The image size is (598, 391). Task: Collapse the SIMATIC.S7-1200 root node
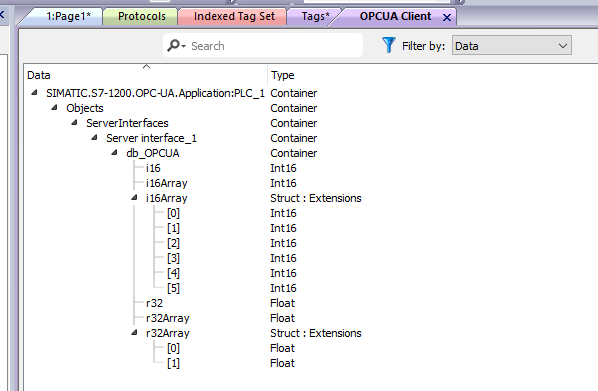[35, 93]
